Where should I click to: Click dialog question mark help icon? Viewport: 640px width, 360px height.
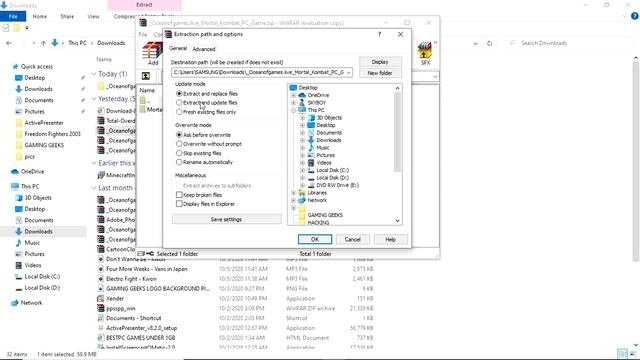pos(379,34)
